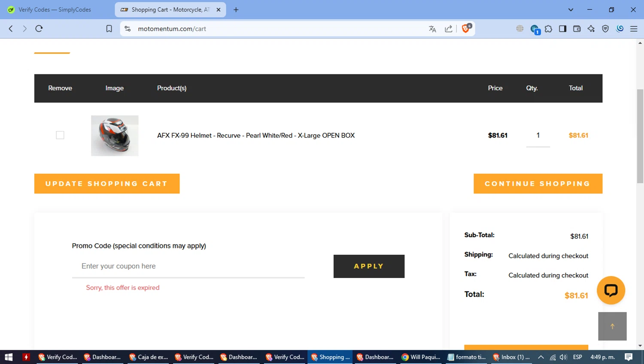Open a new browser tab
644x364 pixels.
coord(236,9)
